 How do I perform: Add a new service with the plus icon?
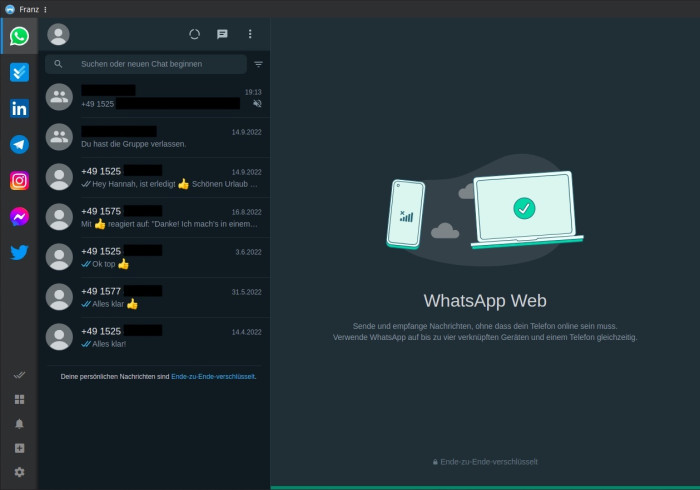tap(19, 448)
